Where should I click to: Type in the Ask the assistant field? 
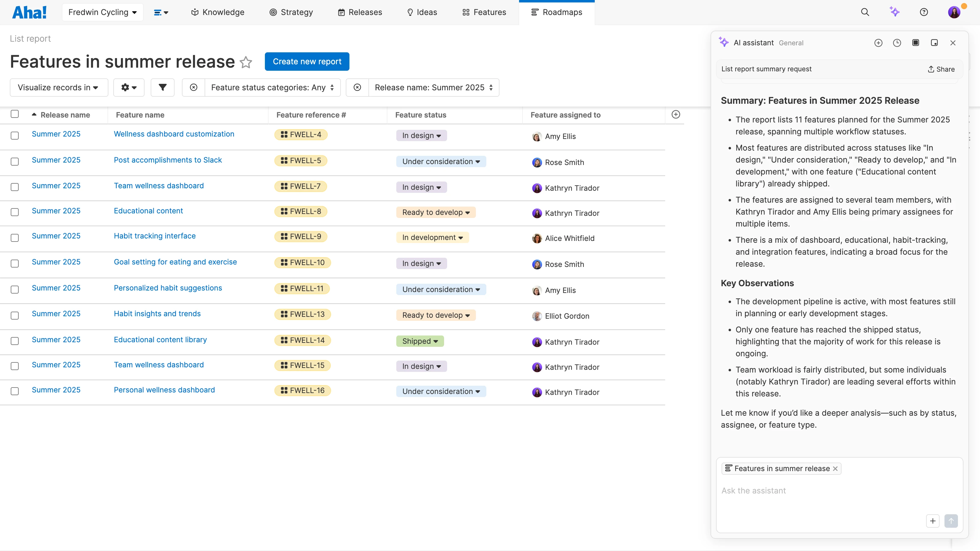(x=799, y=490)
